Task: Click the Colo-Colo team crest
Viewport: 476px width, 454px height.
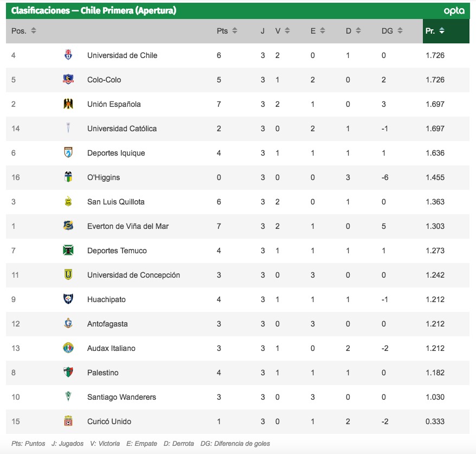Action: (x=68, y=79)
